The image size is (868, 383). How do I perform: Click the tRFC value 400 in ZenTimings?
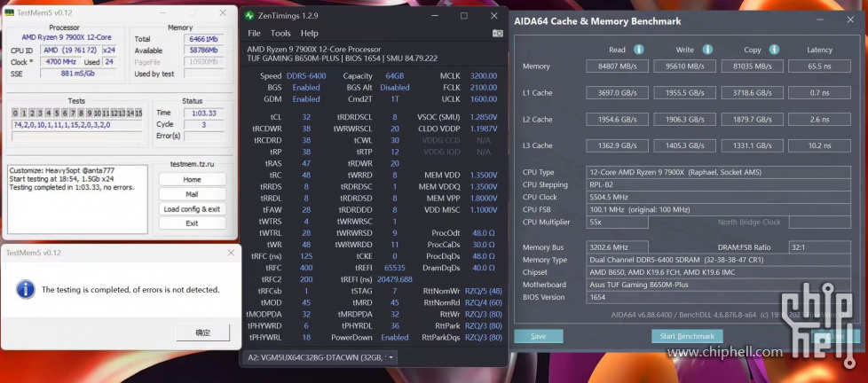point(306,268)
